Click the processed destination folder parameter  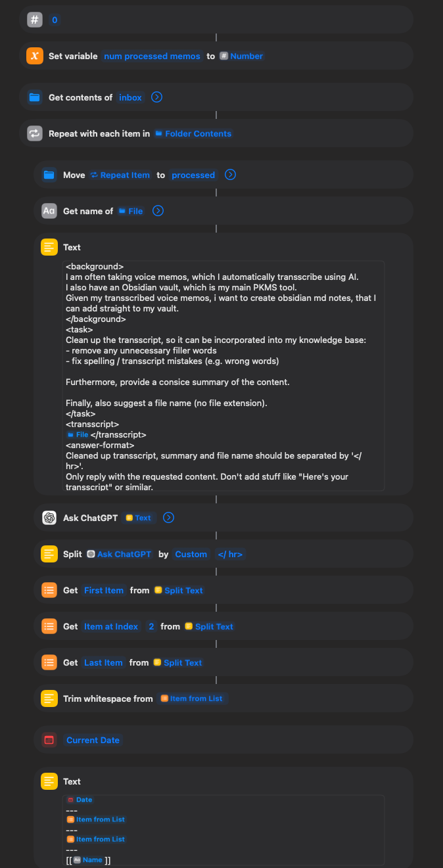(x=193, y=175)
